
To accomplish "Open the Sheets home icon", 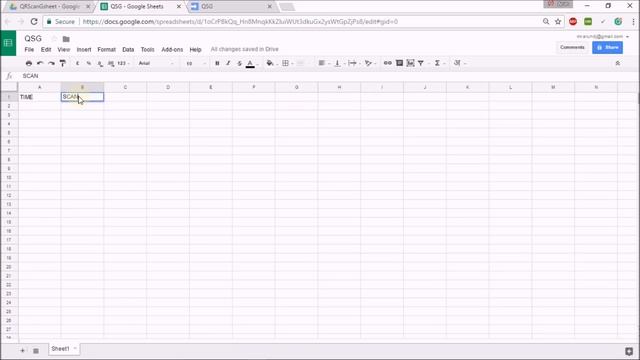I will click(x=8, y=43).
